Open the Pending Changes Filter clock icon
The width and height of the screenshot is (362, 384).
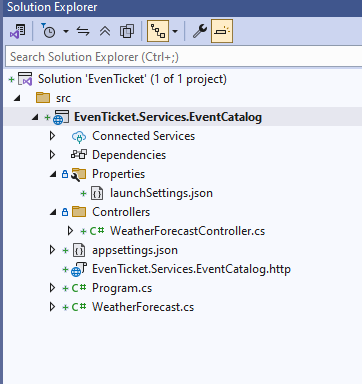[x=49, y=31]
